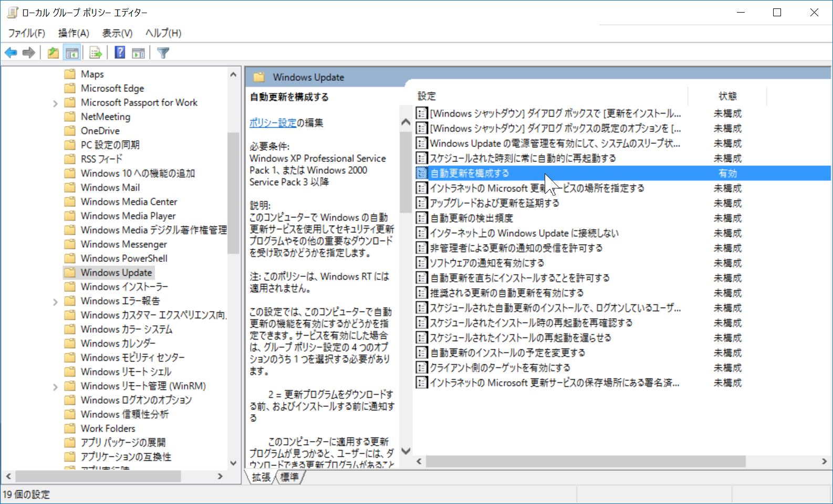Screen dimensions: 833x504
Task: Select 自動更新を直ちにインストールすることを許可する policy
Action: pyautogui.click(x=519, y=278)
